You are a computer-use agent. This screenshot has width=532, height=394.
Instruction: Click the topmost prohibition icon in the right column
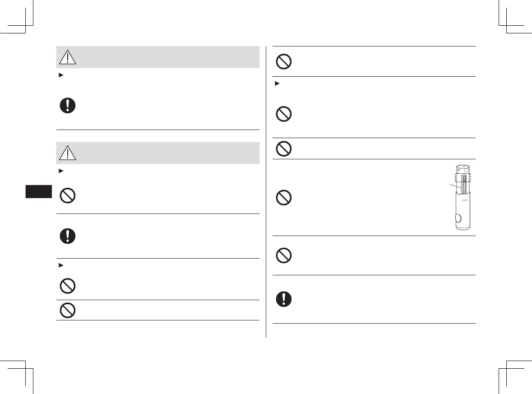284,61
